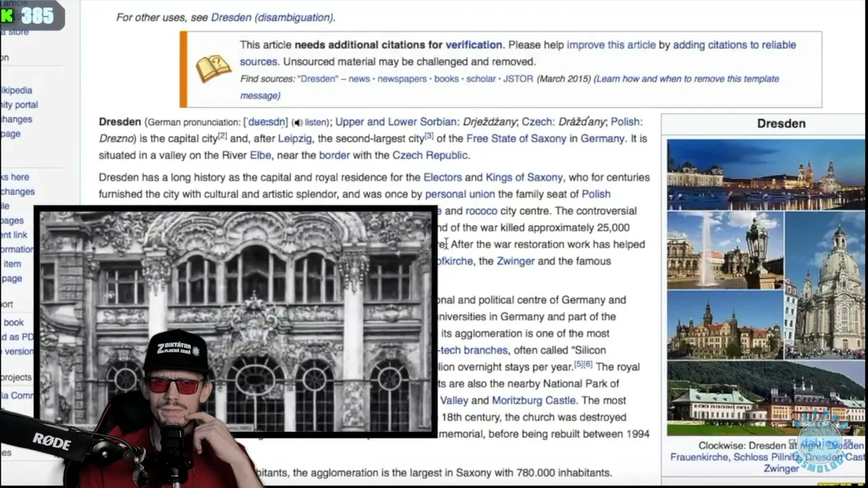Open the Frauenkirche dome infobox image
The height and width of the screenshot is (488, 868).
(825, 285)
